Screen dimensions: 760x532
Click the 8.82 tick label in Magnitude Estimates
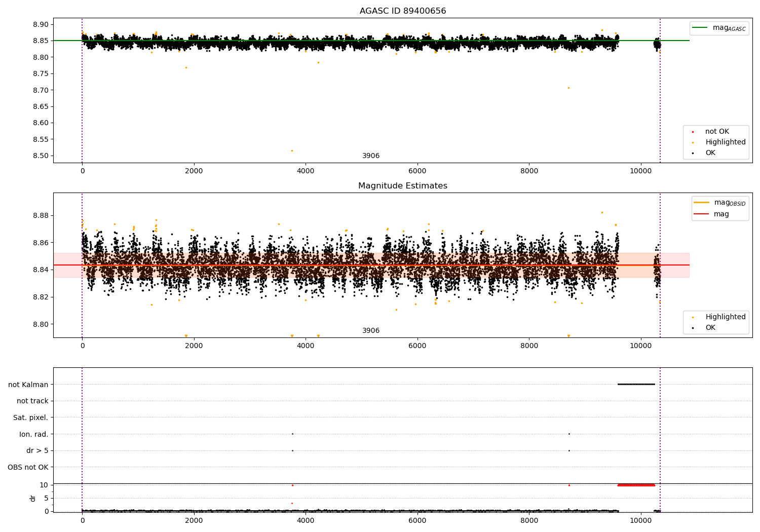(41, 297)
